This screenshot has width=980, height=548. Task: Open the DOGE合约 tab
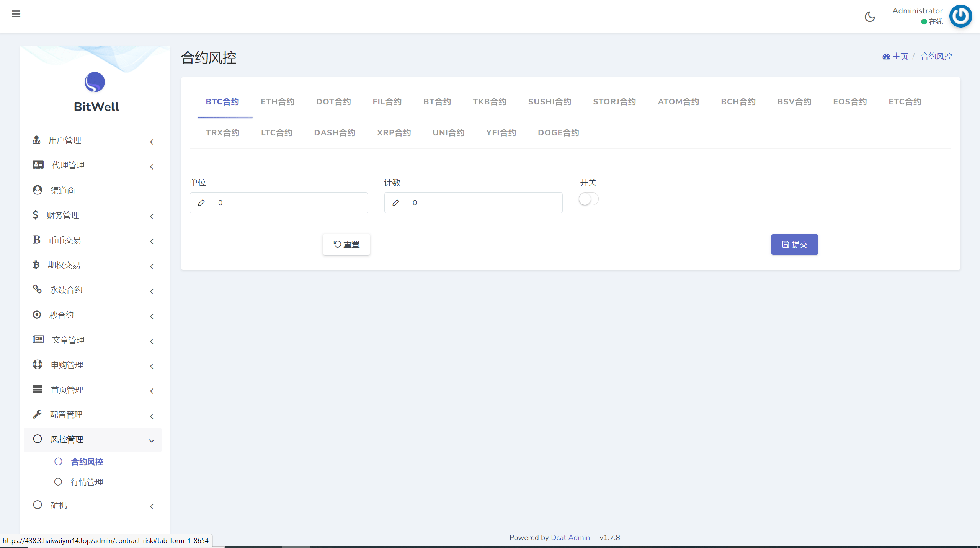[558, 133]
